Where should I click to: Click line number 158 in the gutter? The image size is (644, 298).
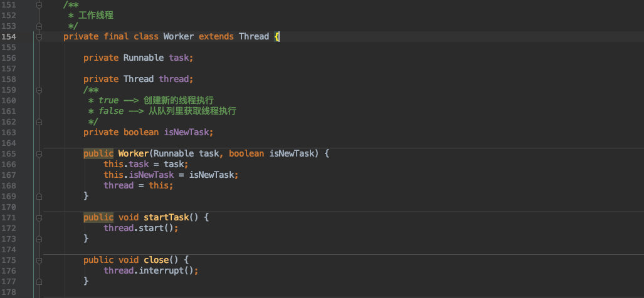pyautogui.click(x=9, y=79)
